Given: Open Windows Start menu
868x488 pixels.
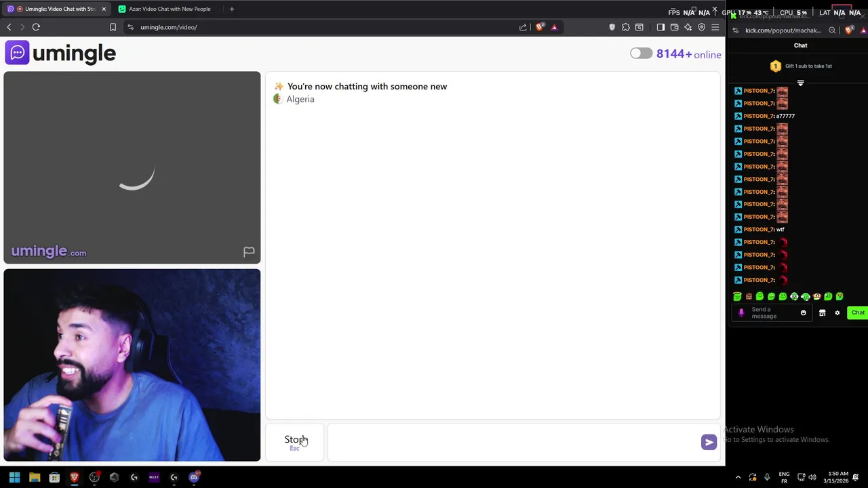Looking at the screenshot, I should point(14,477).
